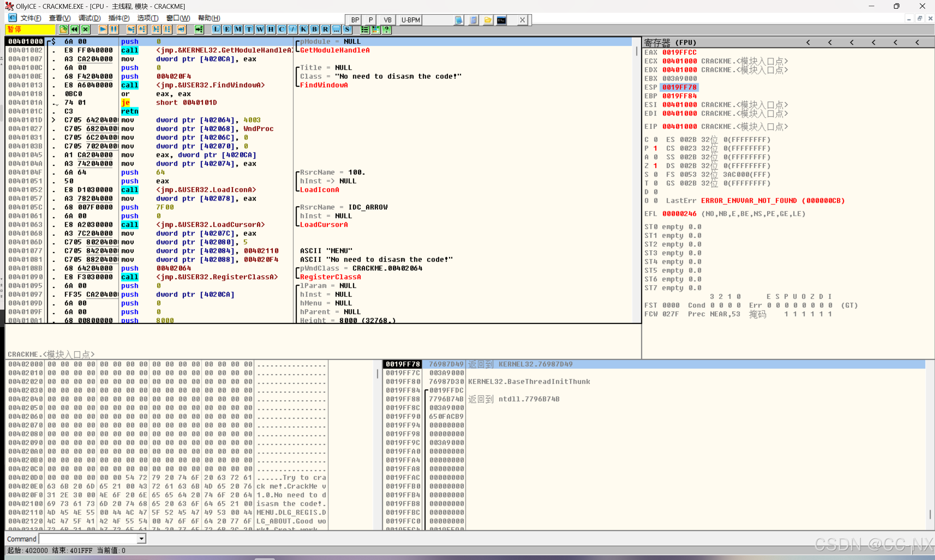Image resolution: width=935 pixels, height=560 pixels.
Task: Click the Close program (X) toolbar icon
Action: (x=86, y=29)
